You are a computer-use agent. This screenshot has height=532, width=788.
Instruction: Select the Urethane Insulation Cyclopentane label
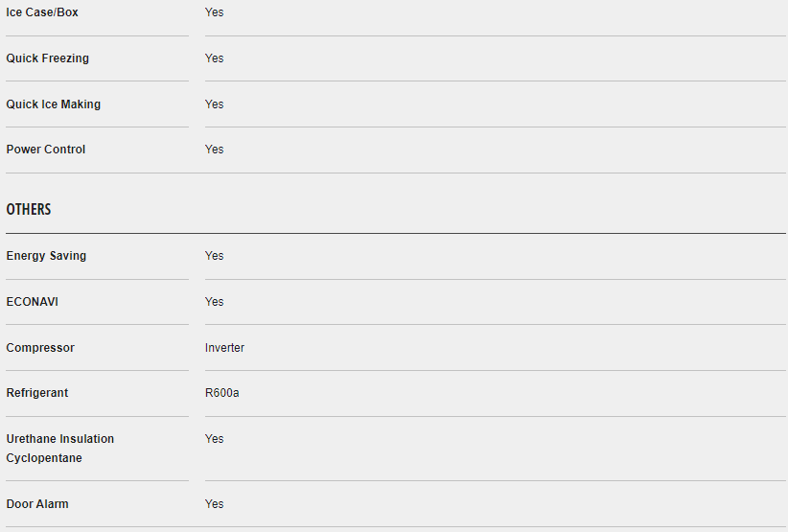point(59,449)
